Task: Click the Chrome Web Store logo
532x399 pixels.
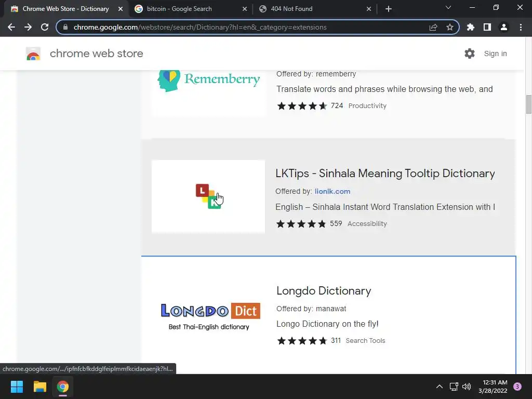Action: (33, 54)
